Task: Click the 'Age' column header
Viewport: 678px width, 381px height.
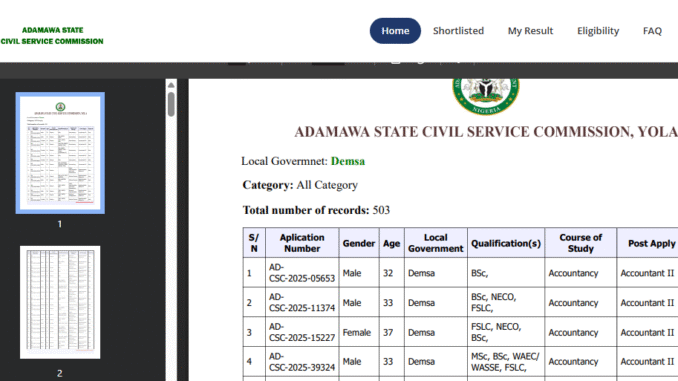Action: (x=391, y=243)
